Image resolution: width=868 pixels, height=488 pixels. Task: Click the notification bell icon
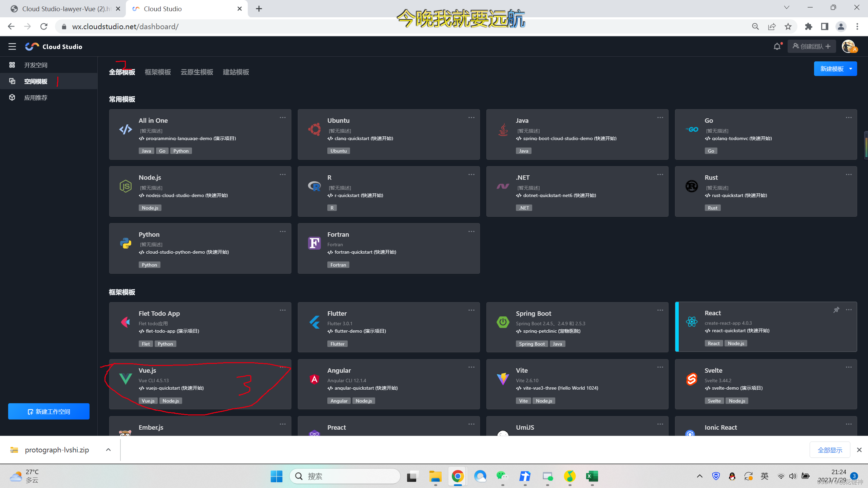777,46
